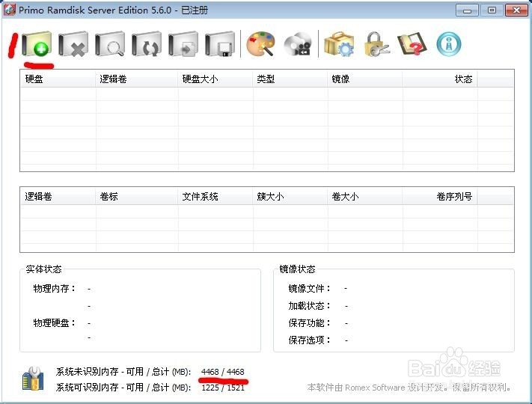Image resolution: width=532 pixels, height=404 pixels.
Task: Click the app icon in title bar
Action: click(x=10, y=10)
